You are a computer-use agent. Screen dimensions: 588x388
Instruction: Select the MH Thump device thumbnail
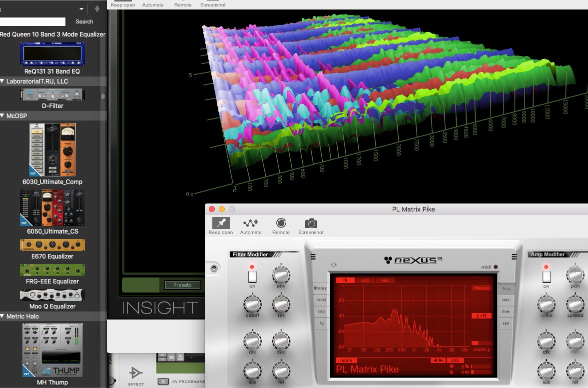52,350
